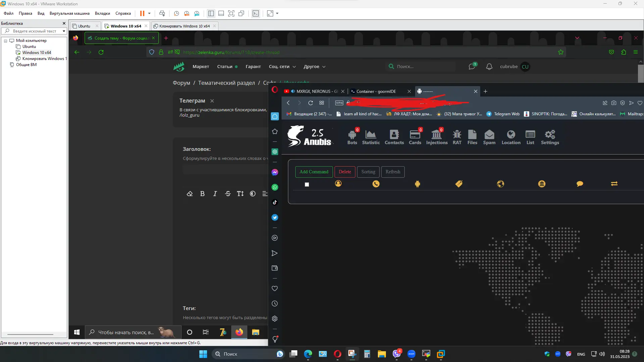
Task: Expand the Соц. сети menu
Action: coord(282,67)
